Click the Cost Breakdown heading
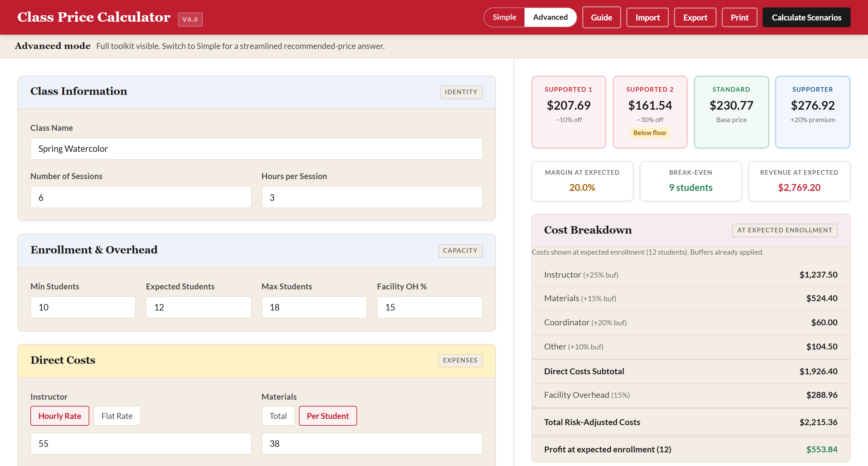This screenshot has width=868, height=466. [x=588, y=230]
